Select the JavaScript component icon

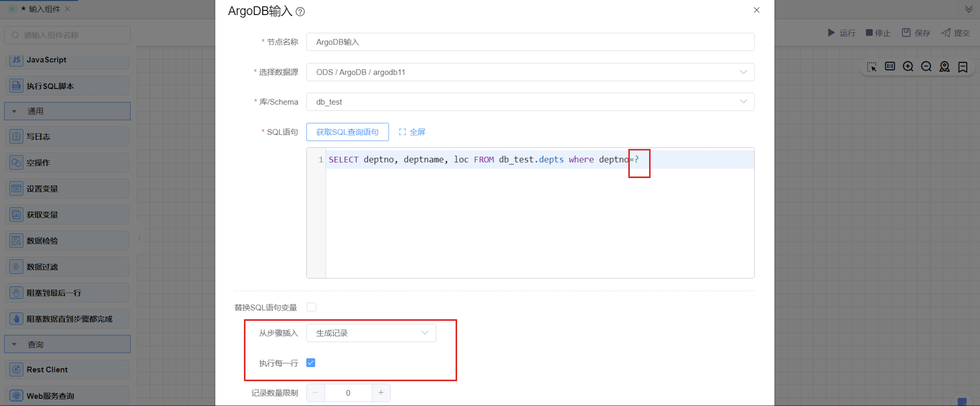[x=16, y=60]
